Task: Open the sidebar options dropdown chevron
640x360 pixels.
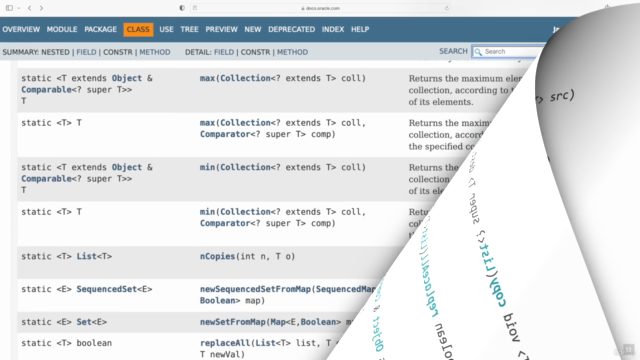Action: click(18, 8)
